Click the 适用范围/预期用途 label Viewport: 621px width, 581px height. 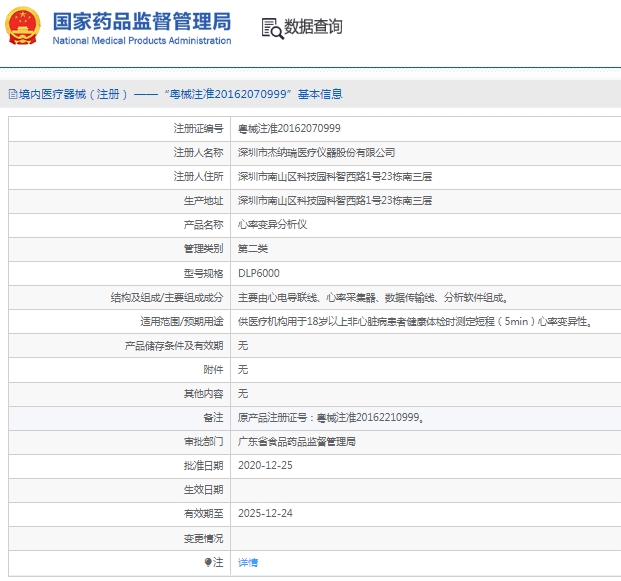tap(182, 322)
